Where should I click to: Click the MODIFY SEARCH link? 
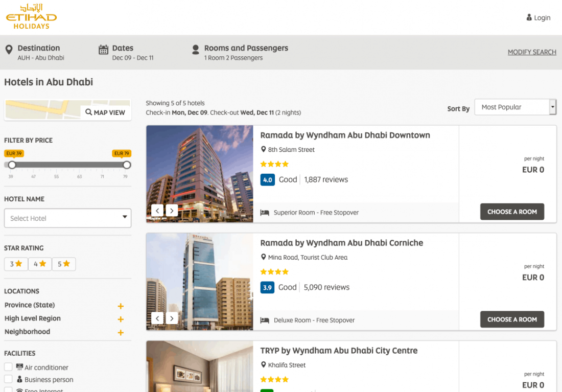coord(532,52)
